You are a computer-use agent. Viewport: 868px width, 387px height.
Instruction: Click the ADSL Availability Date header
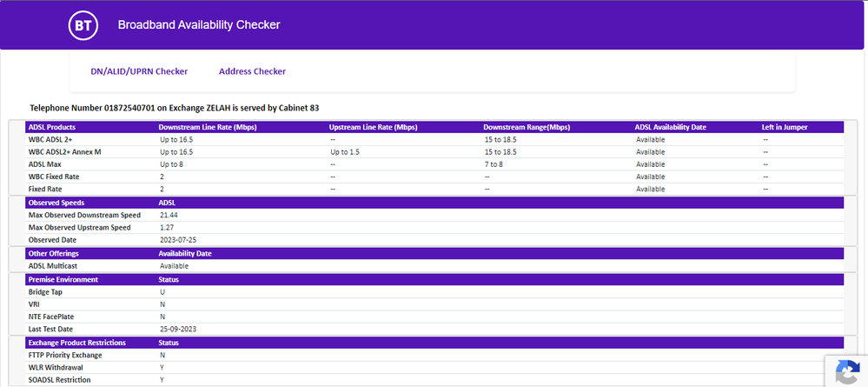[x=671, y=128]
